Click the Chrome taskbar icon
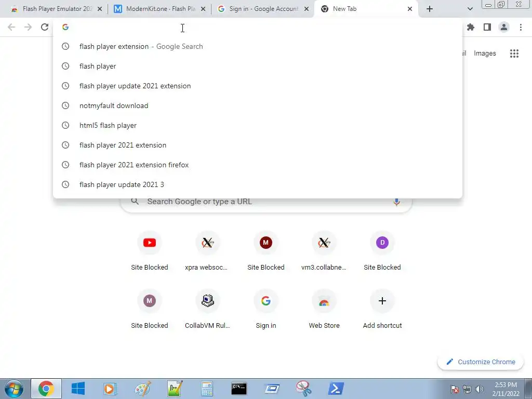 (x=46, y=389)
